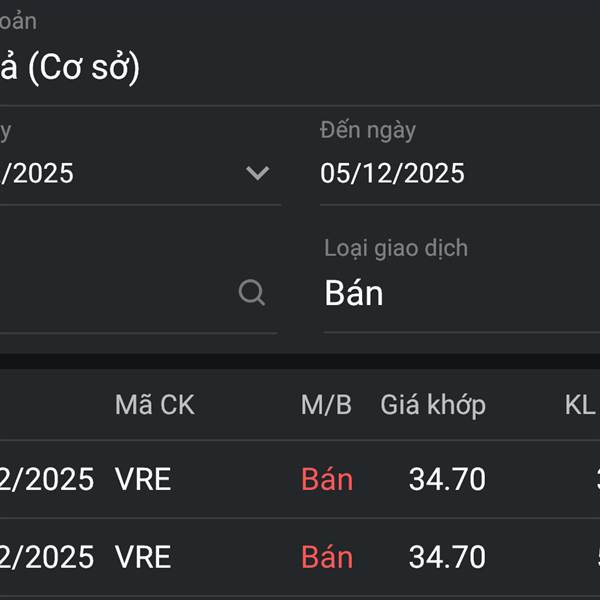The width and height of the screenshot is (600, 600).
Task: Click Bán label in first row
Action: point(327,480)
